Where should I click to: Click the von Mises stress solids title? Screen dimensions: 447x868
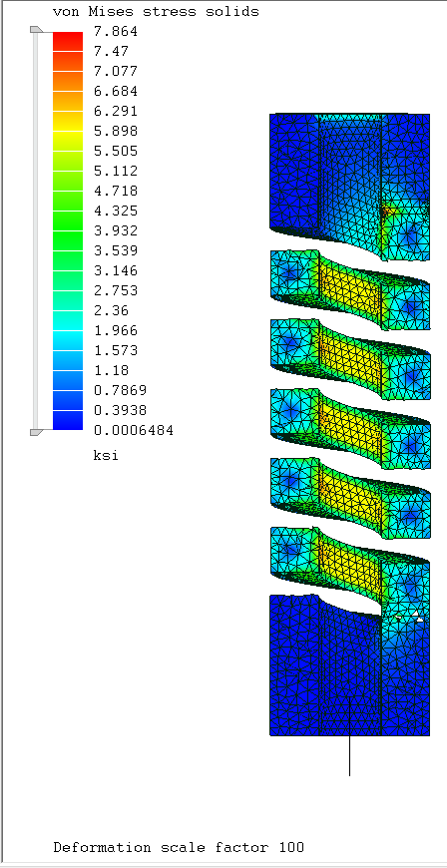click(x=156, y=11)
